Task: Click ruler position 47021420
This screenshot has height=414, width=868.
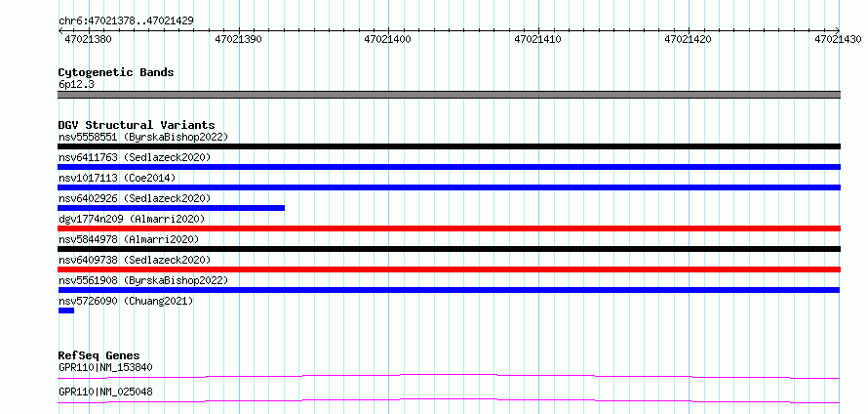Action: point(689,39)
